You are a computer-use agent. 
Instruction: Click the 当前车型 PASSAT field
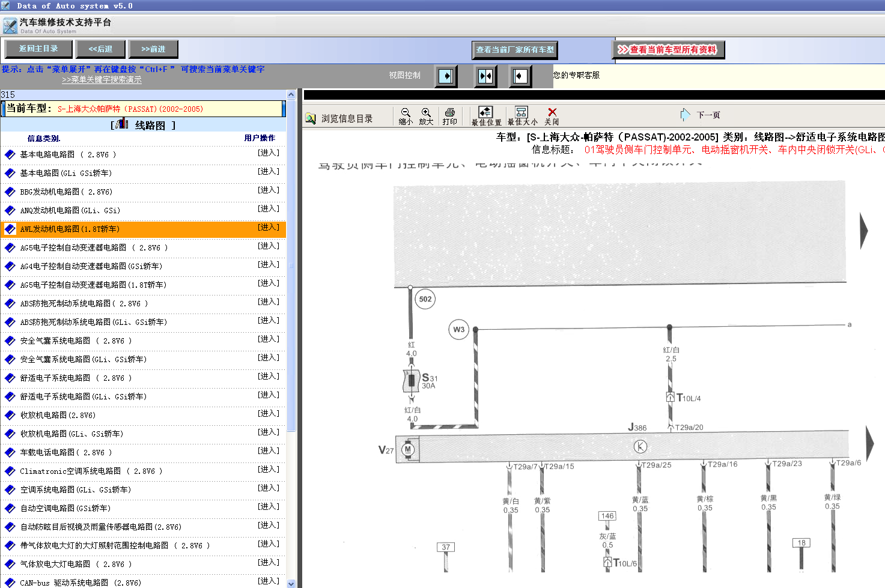pyautogui.click(x=143, y=109)
